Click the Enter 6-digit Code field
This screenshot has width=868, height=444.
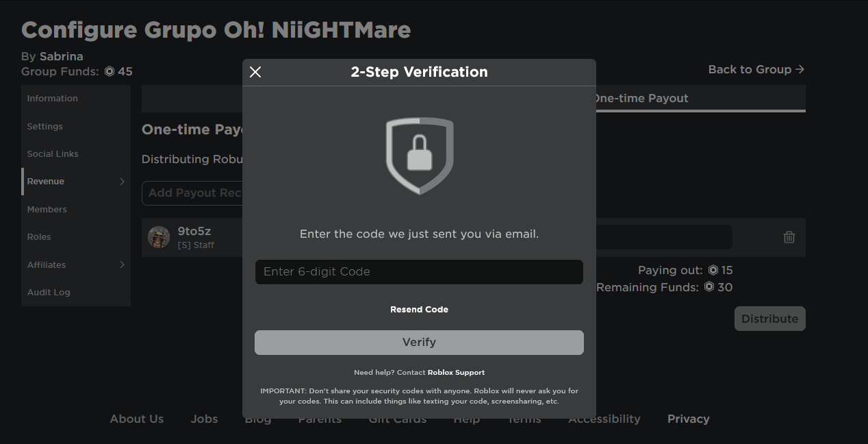[x=419, y=272]
